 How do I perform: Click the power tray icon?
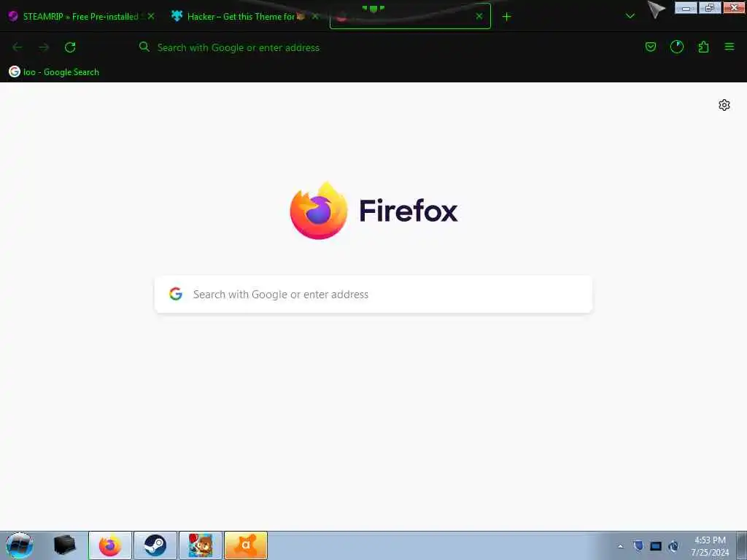tap(673, 546)
